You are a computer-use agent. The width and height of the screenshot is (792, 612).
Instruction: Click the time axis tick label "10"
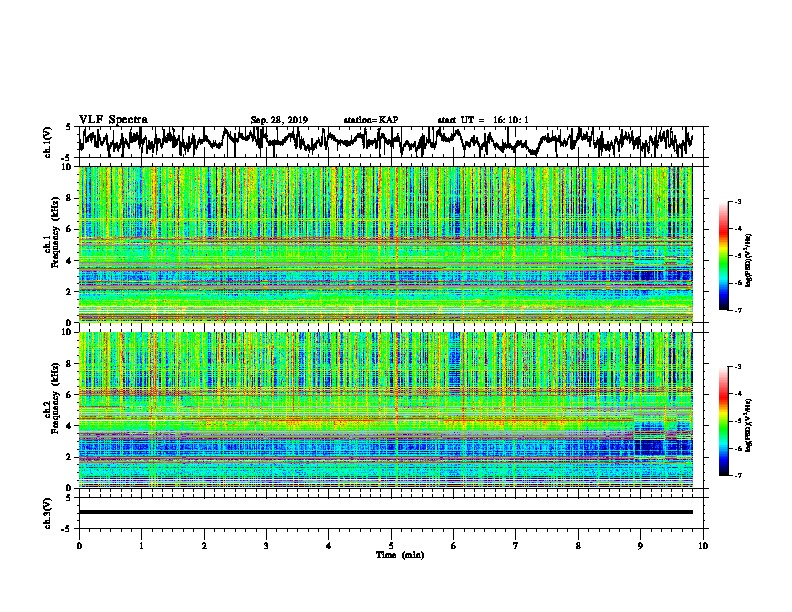click(x=703, y=545)
